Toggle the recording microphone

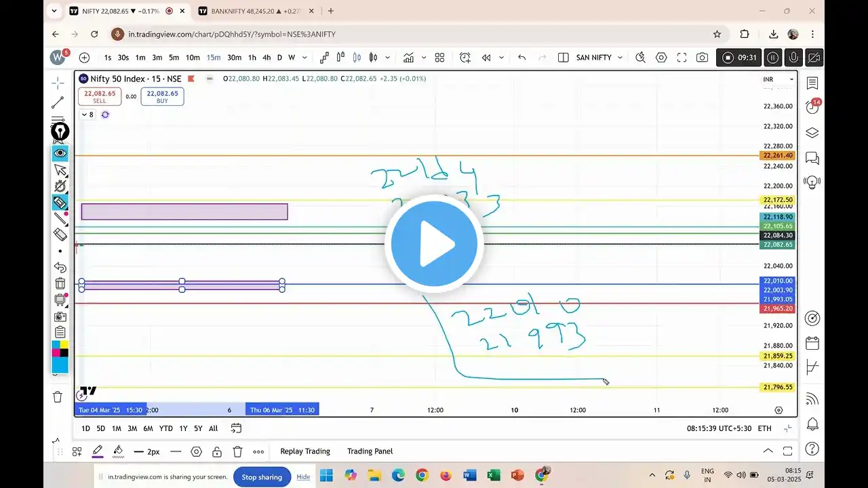(x=793, y=58)
